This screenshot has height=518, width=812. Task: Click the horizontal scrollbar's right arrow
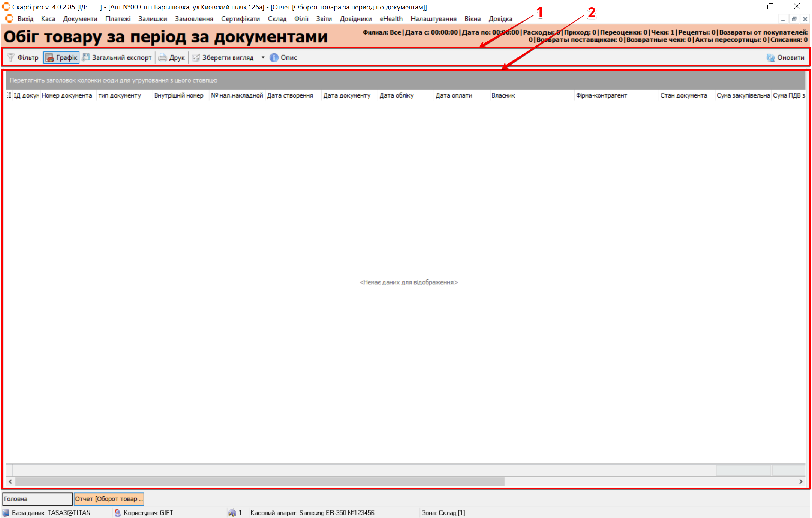pyautogui.click(x=801, y=482)
